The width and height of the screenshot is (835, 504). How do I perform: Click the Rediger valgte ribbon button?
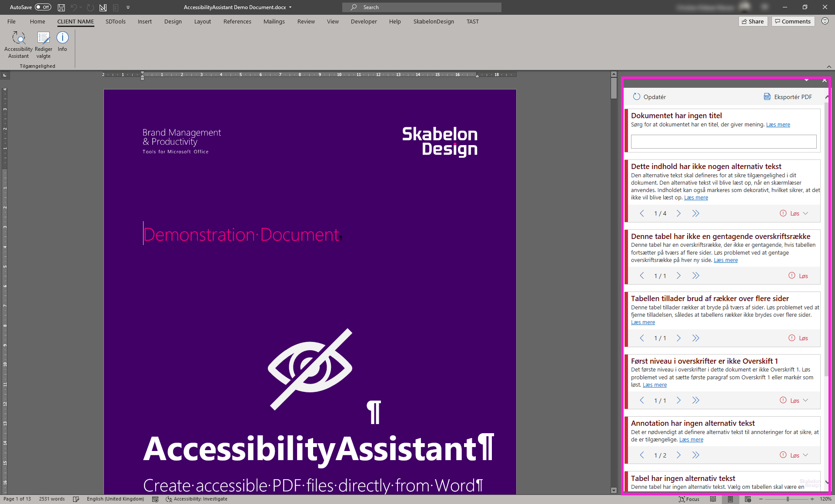[43, 45]
